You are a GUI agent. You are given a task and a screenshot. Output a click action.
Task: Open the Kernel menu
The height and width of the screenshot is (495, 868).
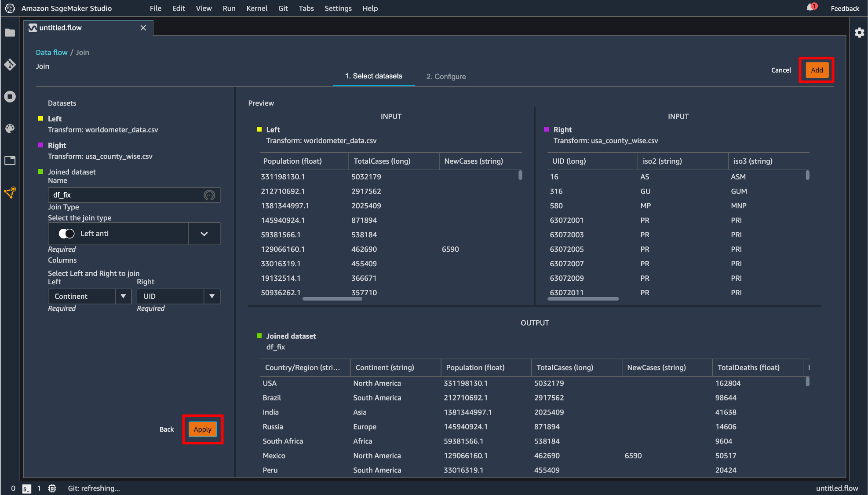tap(257, 8)
